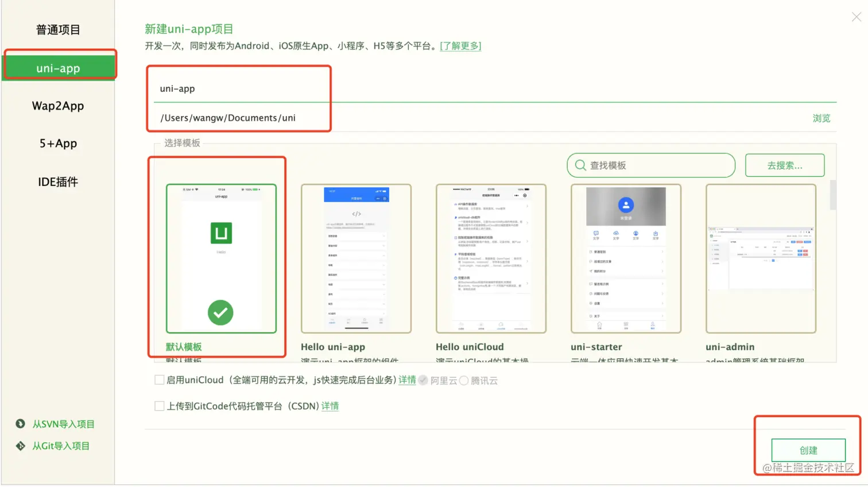
Task: Switch to the 5+App project type
Action: [58, 144]
